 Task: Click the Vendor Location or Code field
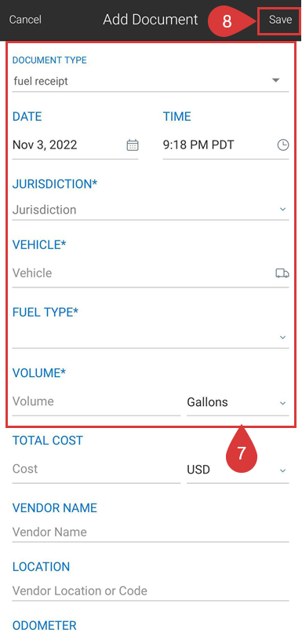151,591
